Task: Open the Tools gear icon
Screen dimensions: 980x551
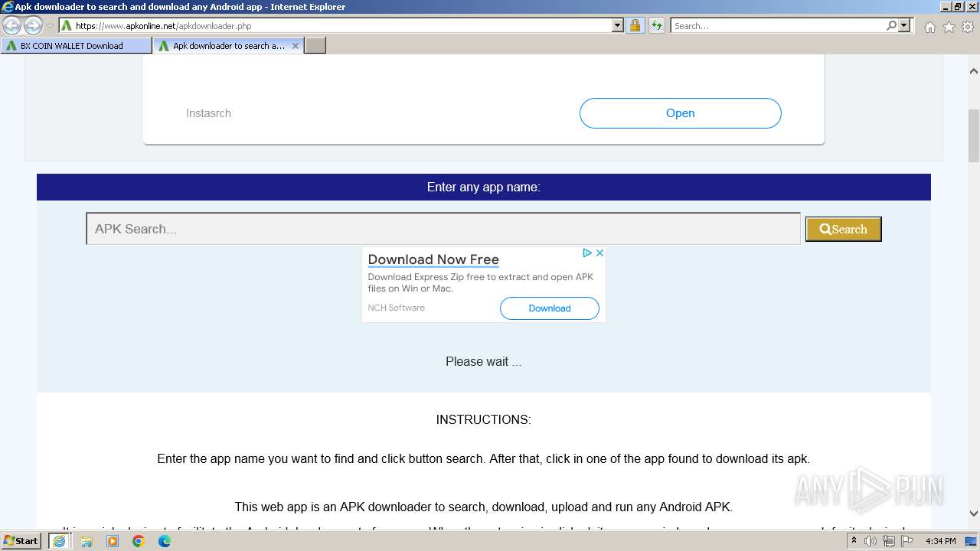Action: (x=967, y=27)
